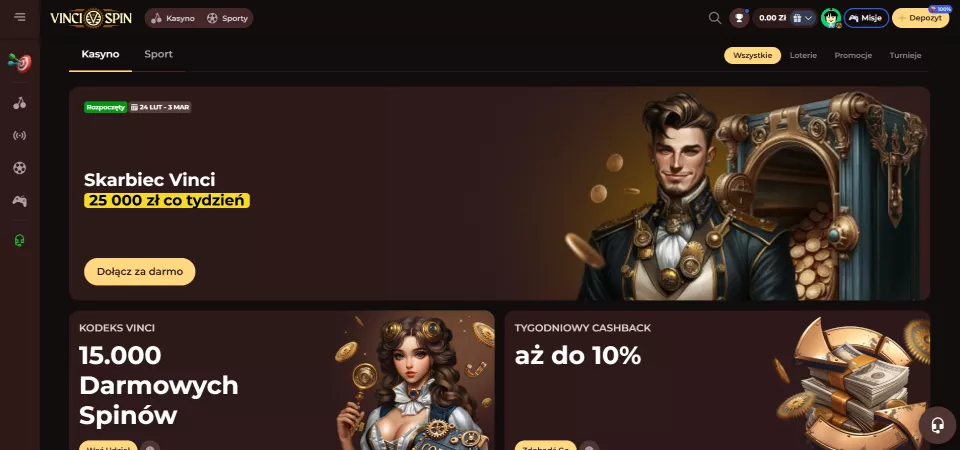The width and height of the screenshot is (960, 450).
Task: Filter by Turnieje
Action: click(905, 55)
